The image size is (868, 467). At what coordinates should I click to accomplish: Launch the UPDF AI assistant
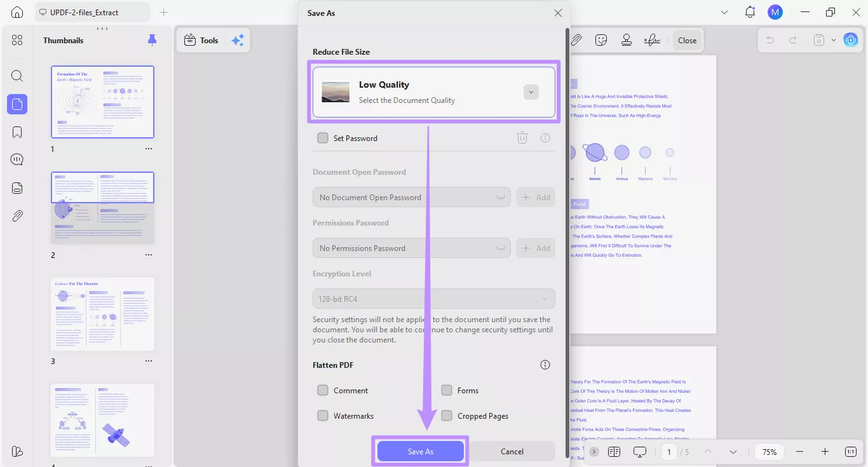851,39
